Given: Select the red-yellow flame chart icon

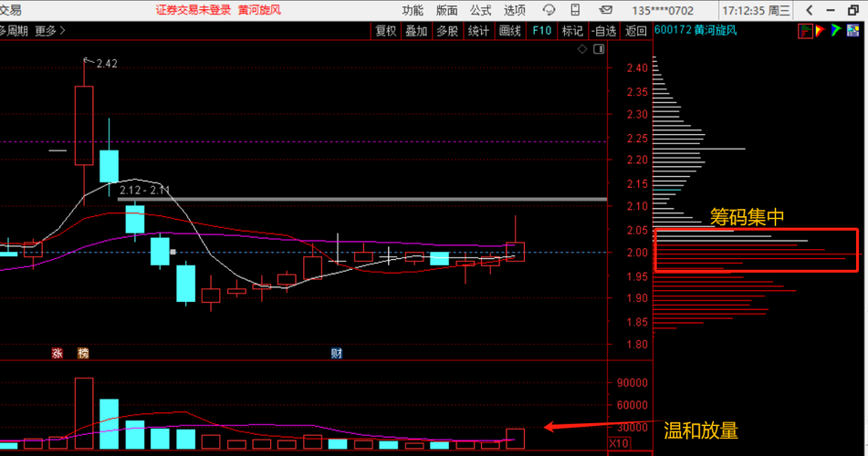Looking at the screenshot, I should 821,31.
